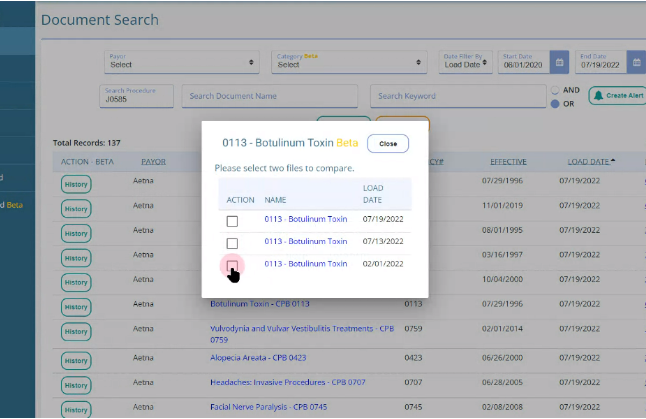Open Headaches: Invasive Procedures - CPB 0707

(288, 381)
